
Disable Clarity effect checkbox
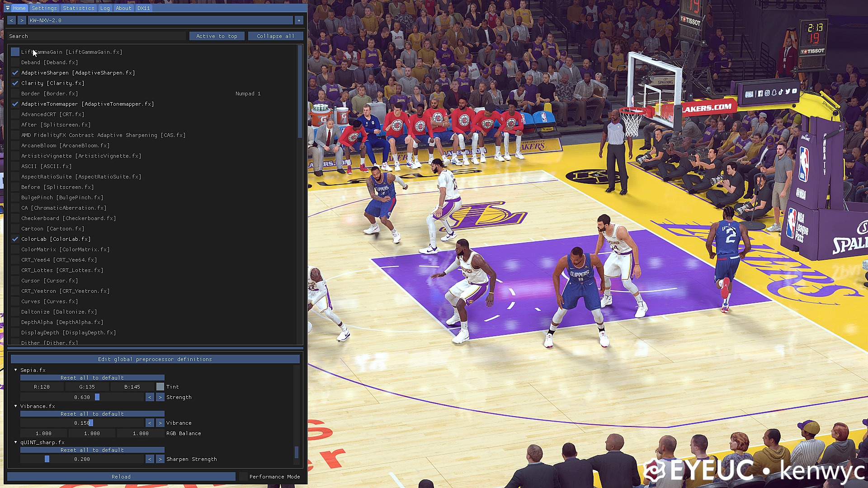[x=15, y=83]
